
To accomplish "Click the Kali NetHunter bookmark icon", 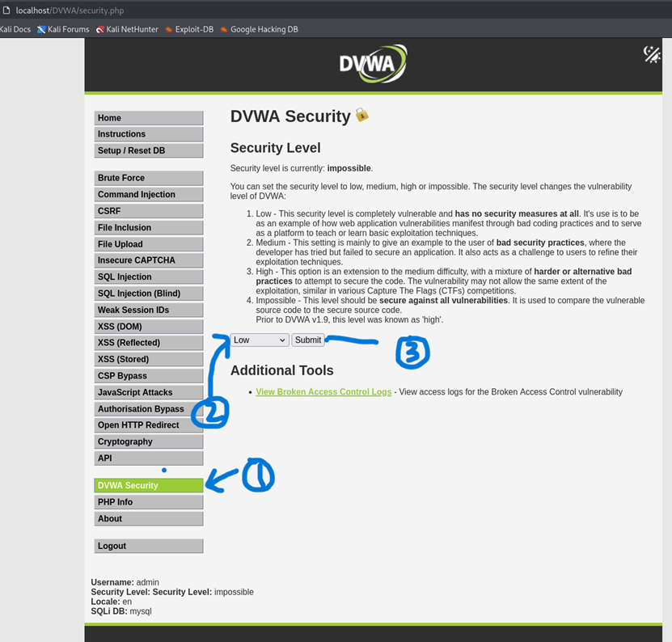I will pyautogui.click(x=99, y=28).
